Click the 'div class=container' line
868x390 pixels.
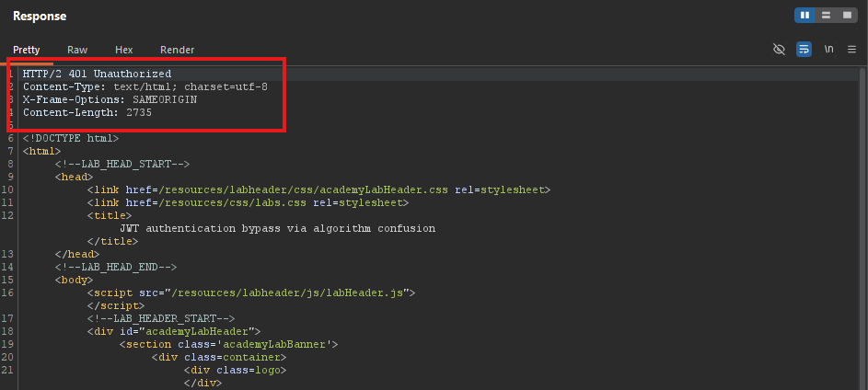(219, 357)
